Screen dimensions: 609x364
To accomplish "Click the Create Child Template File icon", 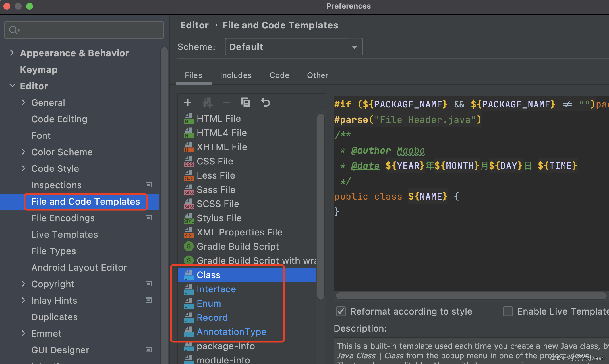I will (208, 102).
